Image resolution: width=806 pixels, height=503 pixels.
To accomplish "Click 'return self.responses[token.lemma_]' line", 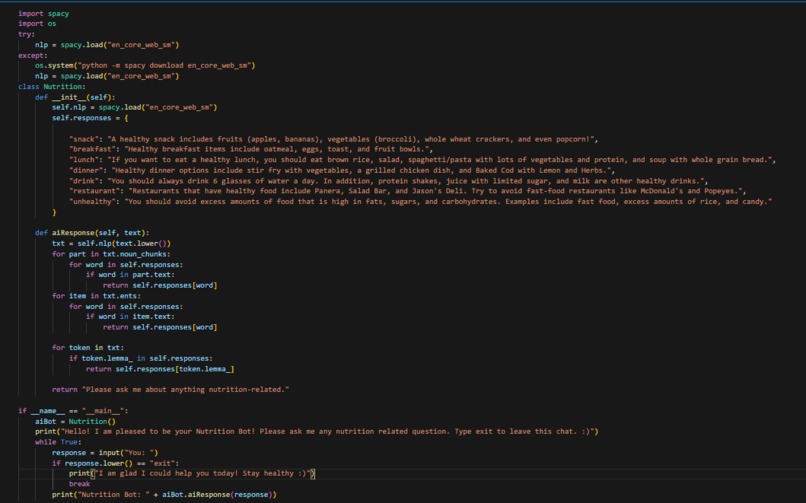I will point(160,369).
